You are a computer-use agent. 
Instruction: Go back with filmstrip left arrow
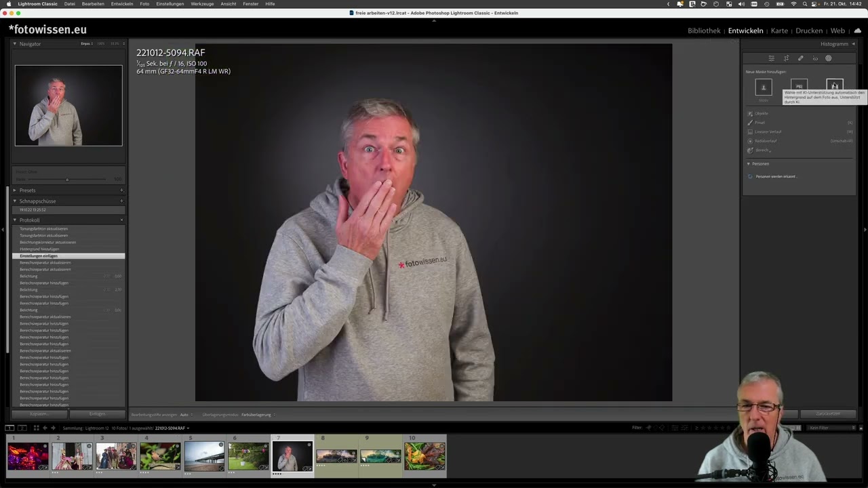tap(45, 428)
